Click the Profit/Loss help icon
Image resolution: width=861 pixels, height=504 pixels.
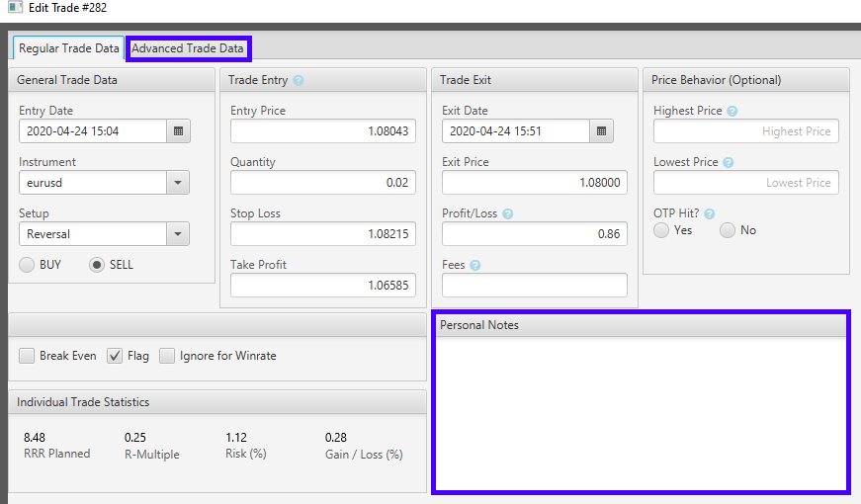click(x=508, y=214)
